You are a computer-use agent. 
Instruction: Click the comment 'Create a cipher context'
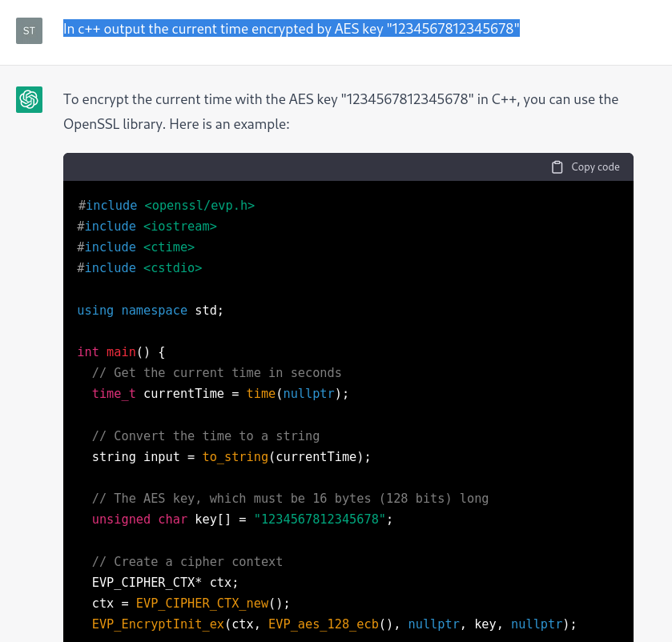(187, 562)
